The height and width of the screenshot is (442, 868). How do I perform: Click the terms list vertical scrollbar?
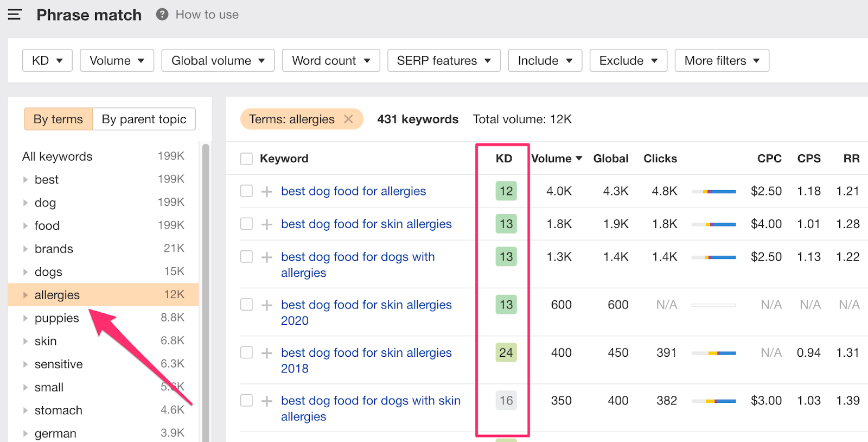tap(206, 293)
